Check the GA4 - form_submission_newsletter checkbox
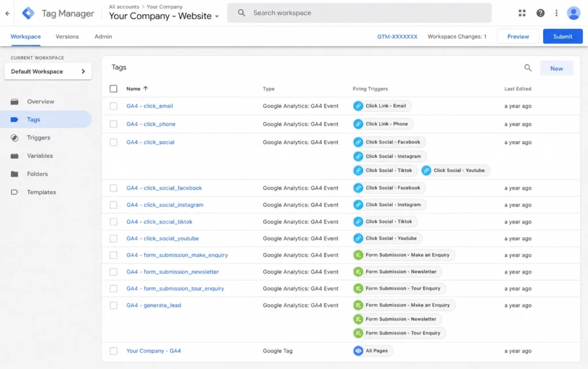The image size is (588, 369). click(113, 271)
